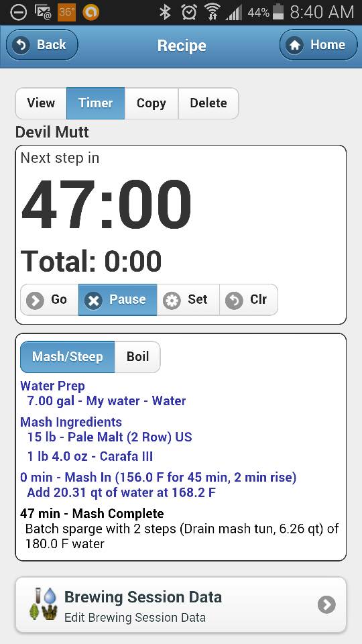Image resolution: width=362 pixels, height=644 pixels.
Task: Expand Brewing Session Data chevron arrow
Action: pyautogui.click(x=326, y=604)
